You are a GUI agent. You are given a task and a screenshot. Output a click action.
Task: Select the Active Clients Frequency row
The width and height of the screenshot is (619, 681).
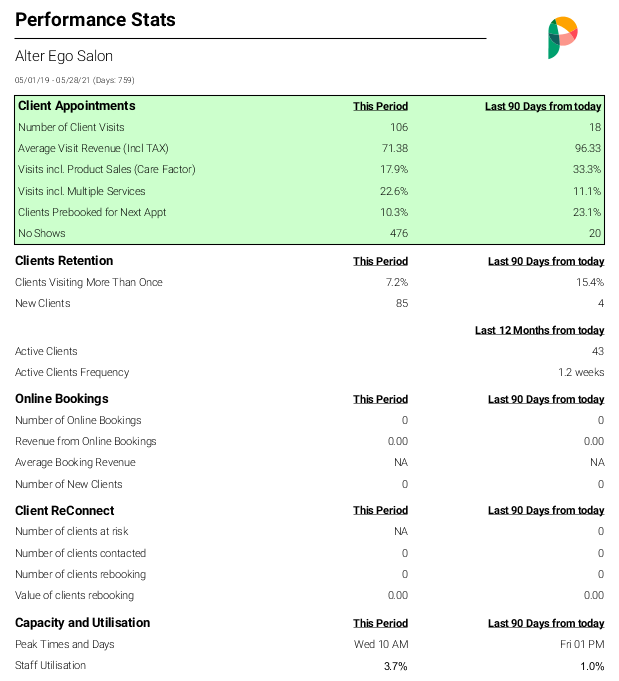(x=309, y=372)
